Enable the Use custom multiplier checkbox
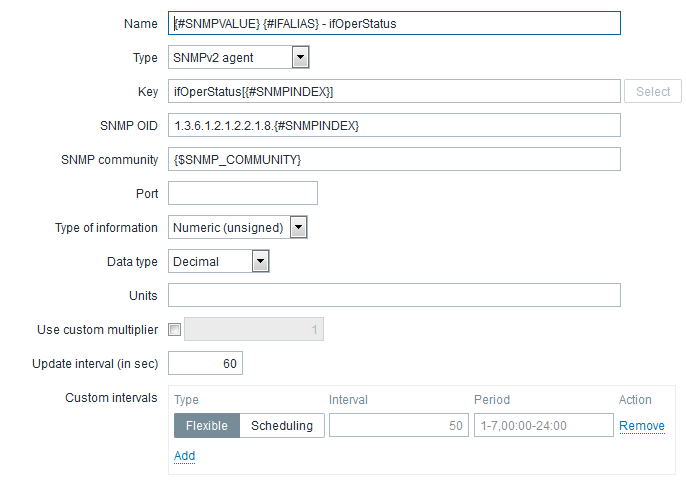 [x=175, y=330]
